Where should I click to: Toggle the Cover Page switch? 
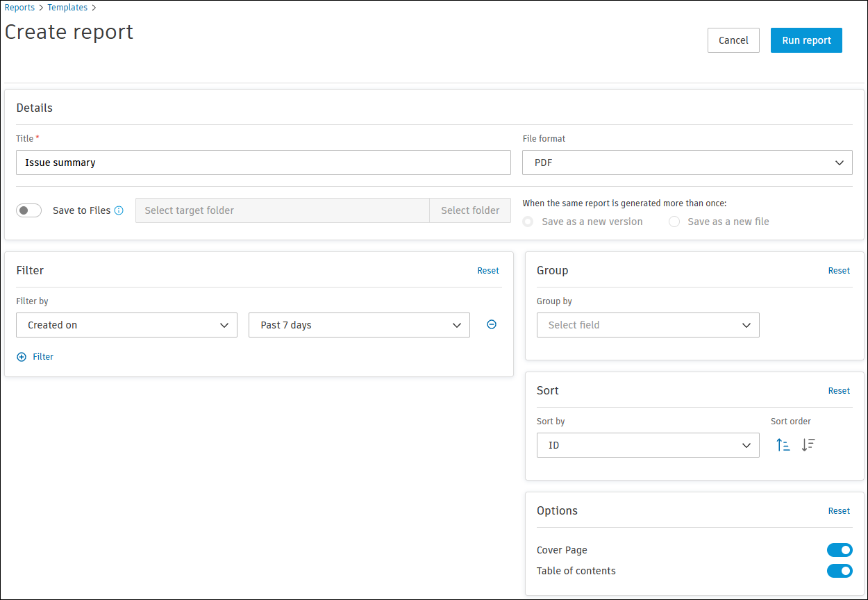click(840, 550)
